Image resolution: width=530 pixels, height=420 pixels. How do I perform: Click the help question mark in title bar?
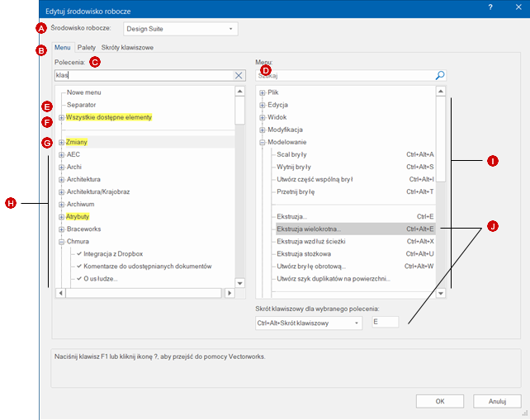click(490, 7)
